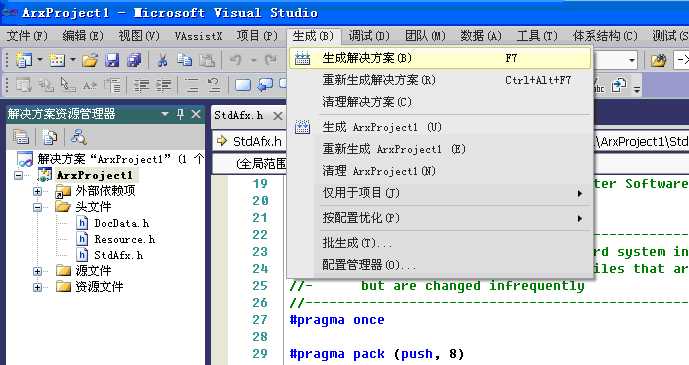Select DocData.h in Solution Explorer
The width and height of the screenshot is (689, 365).
[x=121, y=223]
